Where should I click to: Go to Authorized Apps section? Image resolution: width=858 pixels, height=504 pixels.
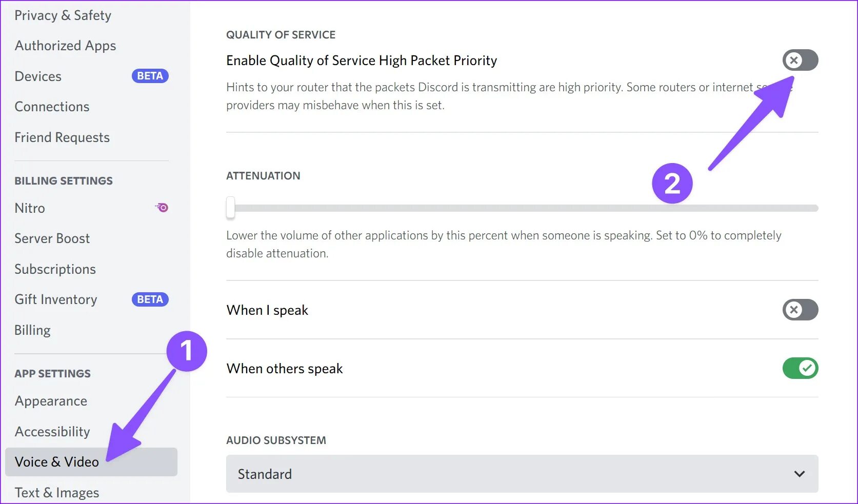65,46
